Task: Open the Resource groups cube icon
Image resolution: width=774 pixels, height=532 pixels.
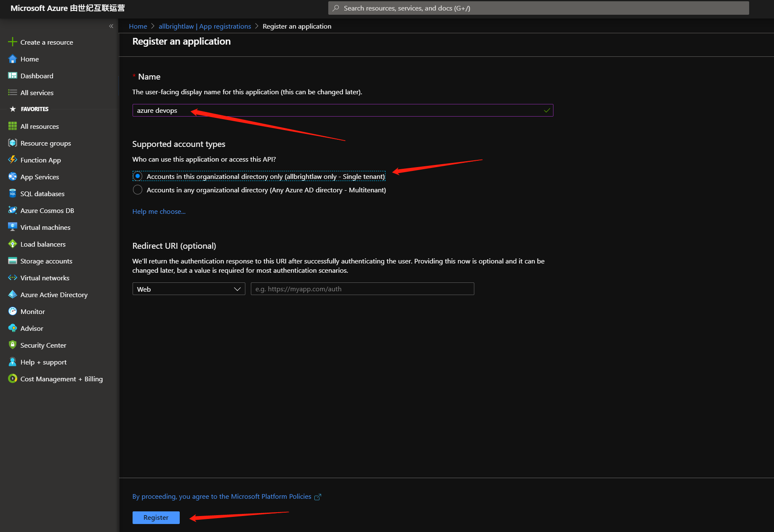Action: coord(13,143)
